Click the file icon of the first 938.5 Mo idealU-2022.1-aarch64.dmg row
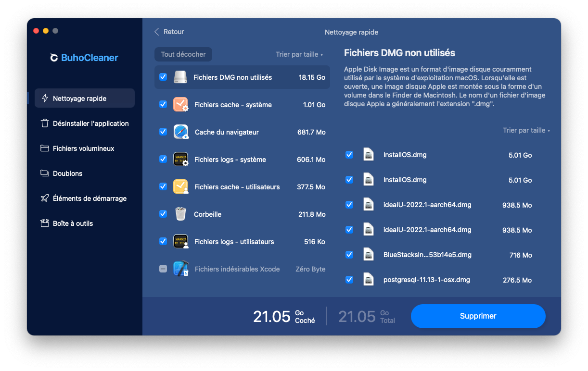Viewport: 588px width, 371px height. [x=369, y=205]
